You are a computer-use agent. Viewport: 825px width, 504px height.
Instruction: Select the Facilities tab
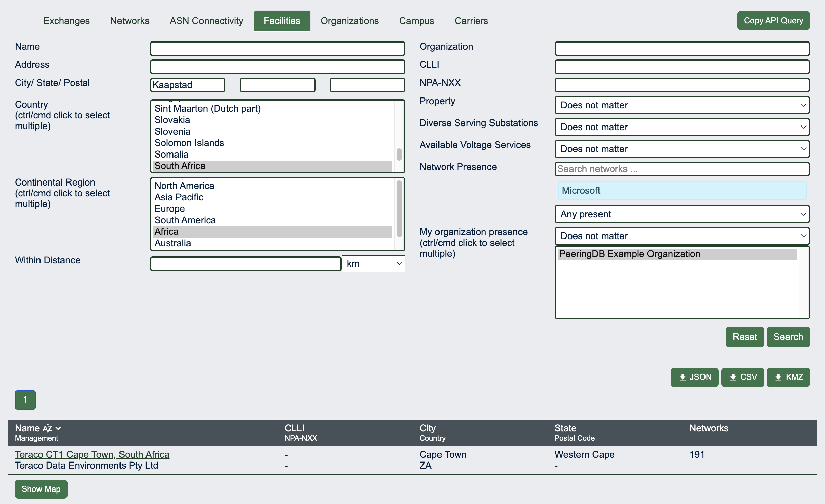[x=282, y=21]
